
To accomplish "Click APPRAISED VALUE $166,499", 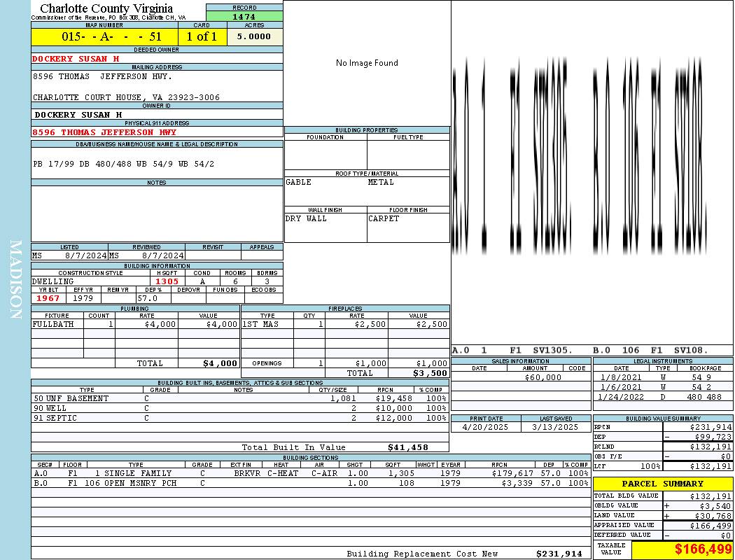I will coord(710,526).
